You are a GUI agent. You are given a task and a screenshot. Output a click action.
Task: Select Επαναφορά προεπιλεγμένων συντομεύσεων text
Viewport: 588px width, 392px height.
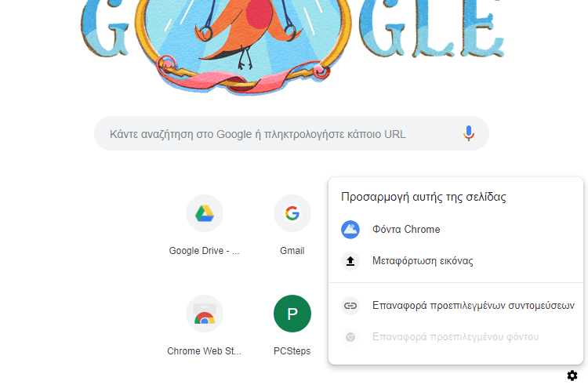[474, 305]
